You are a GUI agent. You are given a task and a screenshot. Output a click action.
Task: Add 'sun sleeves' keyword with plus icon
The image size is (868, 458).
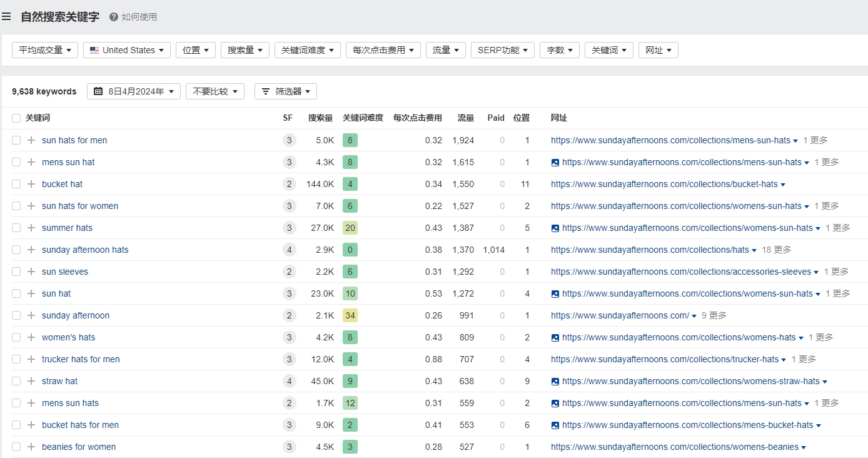point(31,272)
